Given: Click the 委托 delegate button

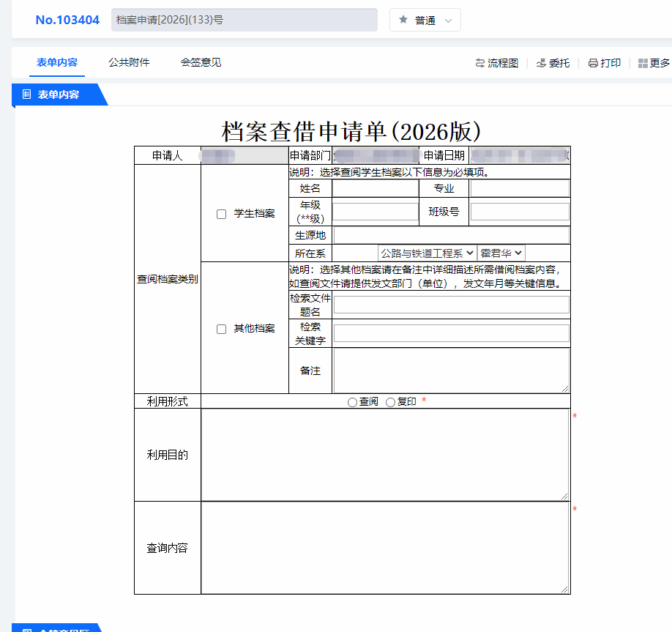Looking at the screenshot, I should (553, 63).
